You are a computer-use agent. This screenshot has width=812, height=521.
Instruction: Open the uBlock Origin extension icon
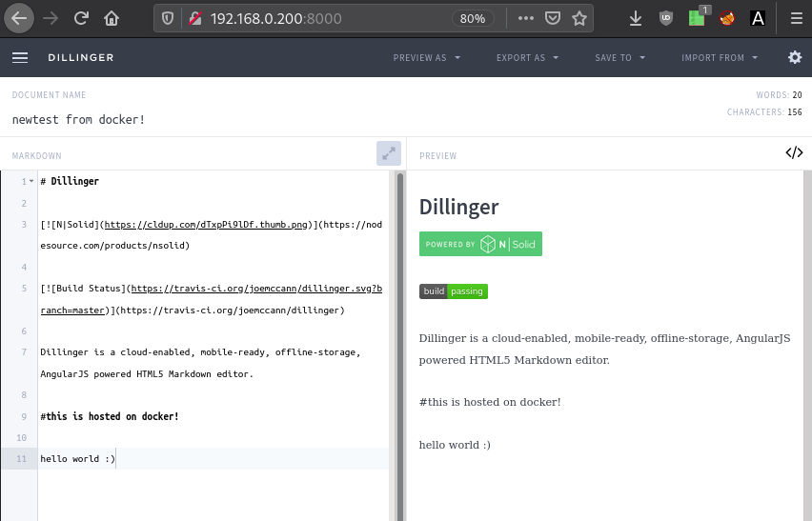[x=666, y=19]
